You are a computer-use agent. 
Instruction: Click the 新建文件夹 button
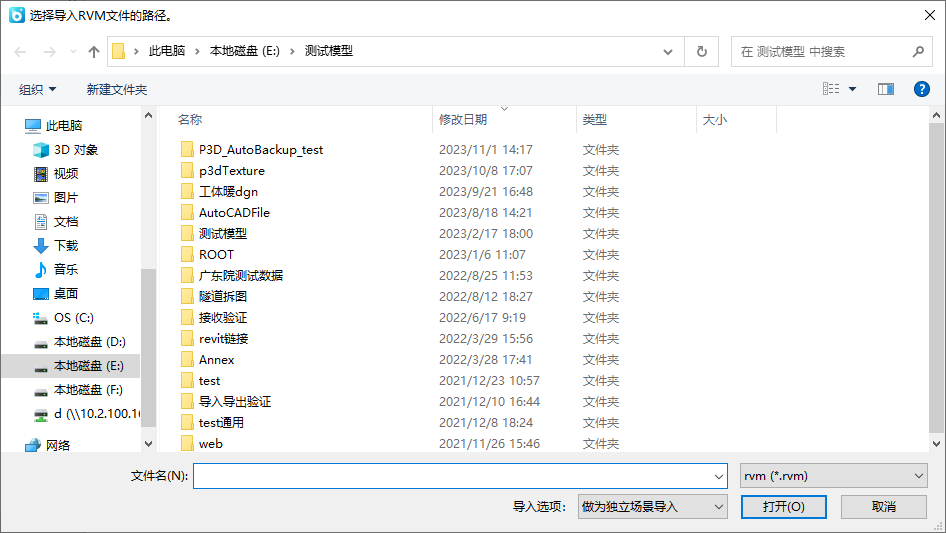[116, 89]
